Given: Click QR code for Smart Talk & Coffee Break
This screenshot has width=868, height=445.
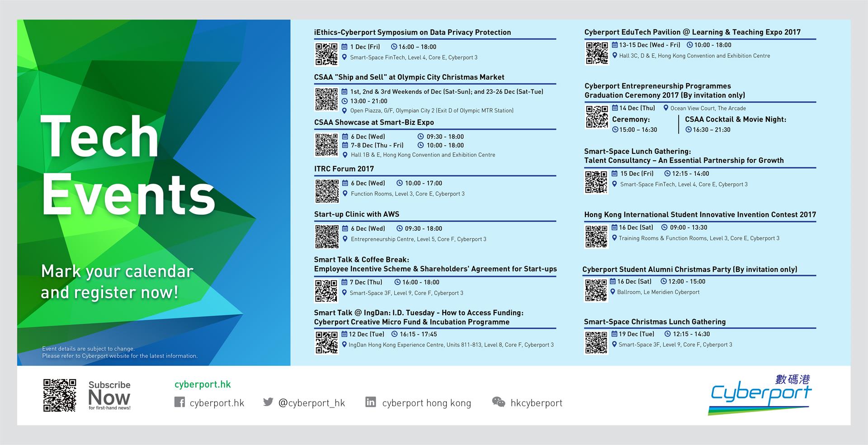Looking at the screenshot, I should [326, 290].
